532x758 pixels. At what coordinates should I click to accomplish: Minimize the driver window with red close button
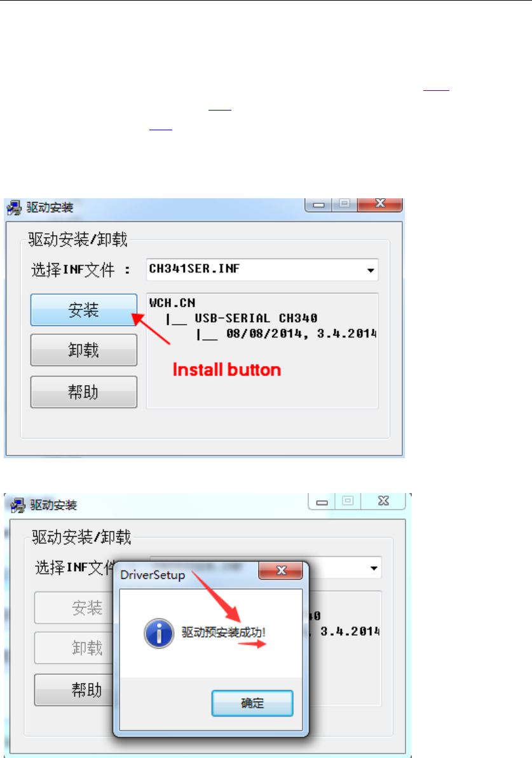pyautogui.click(x=318, y=205)
